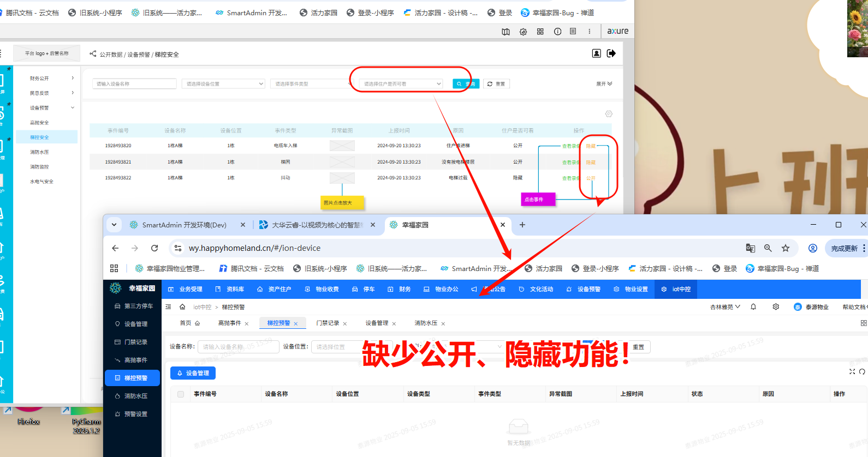
Task: Click table settings gear in Axure prototype
Action: 609,114
